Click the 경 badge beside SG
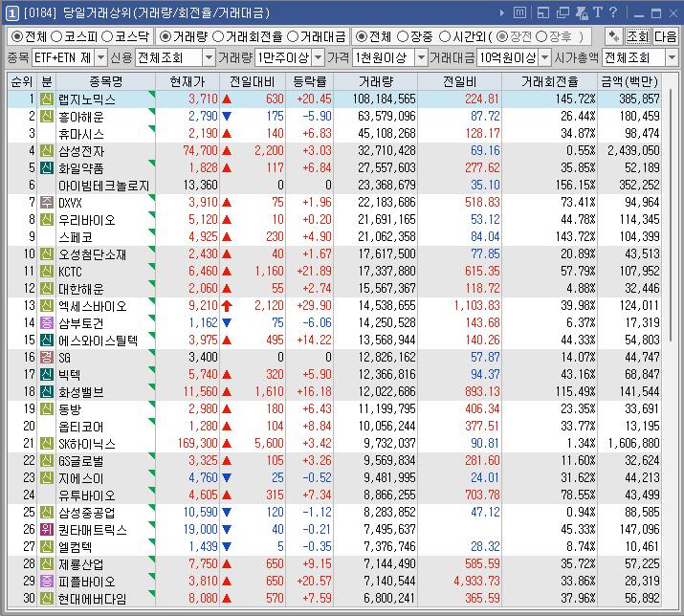 pyautogui.click(x=47, y=357)
